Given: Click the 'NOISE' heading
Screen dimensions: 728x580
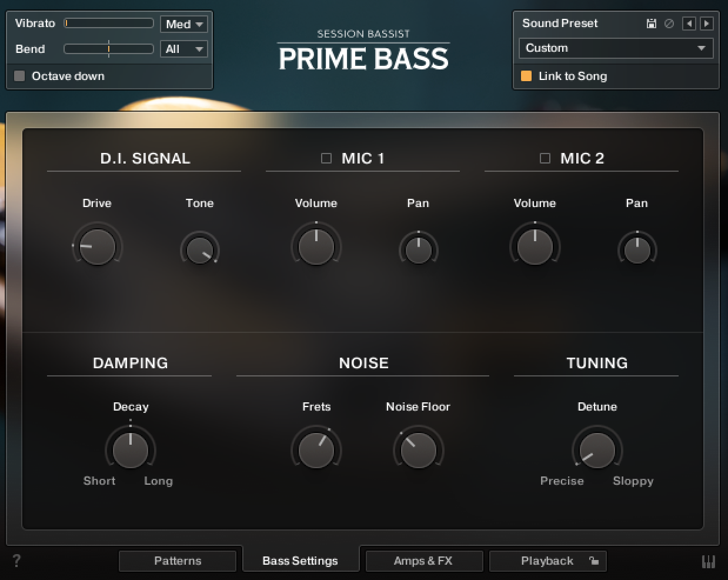Looking at the screenshot, I should point(364,363).
